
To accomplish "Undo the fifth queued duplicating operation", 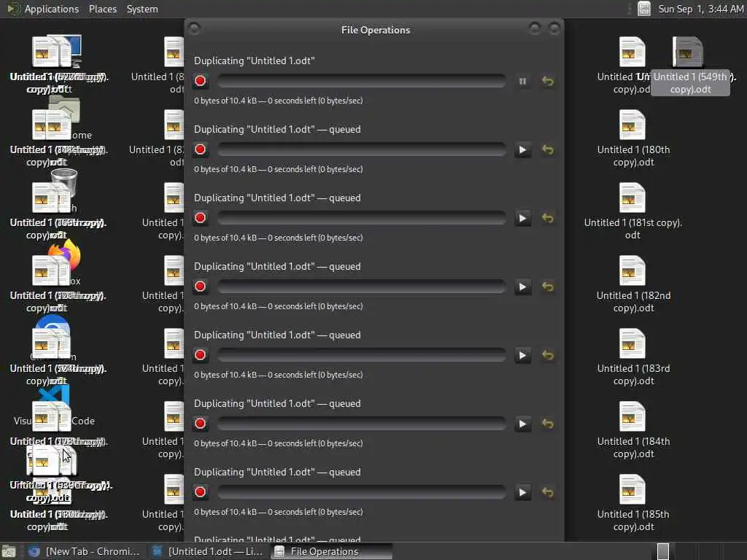I will [548, 424].
